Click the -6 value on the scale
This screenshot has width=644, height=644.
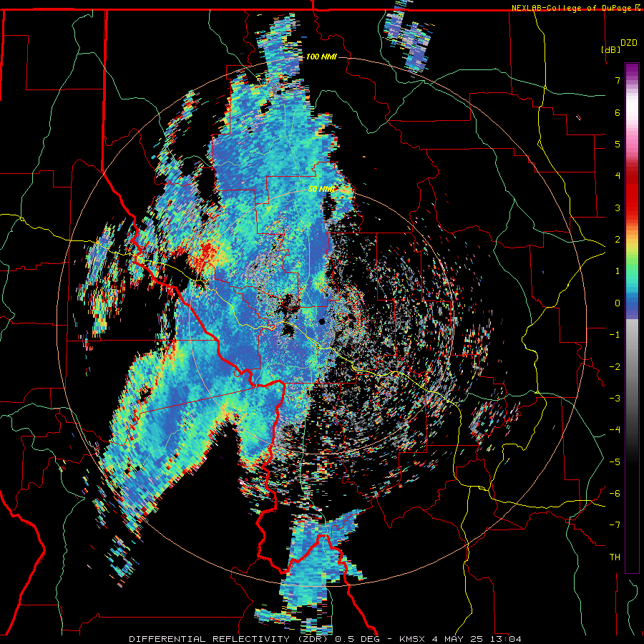coord(615,493)
